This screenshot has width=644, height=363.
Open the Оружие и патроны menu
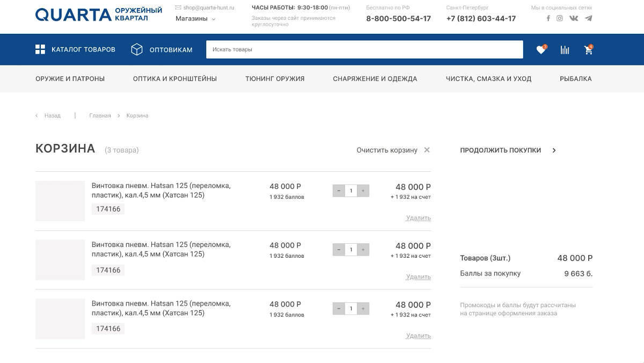[70, 79]
